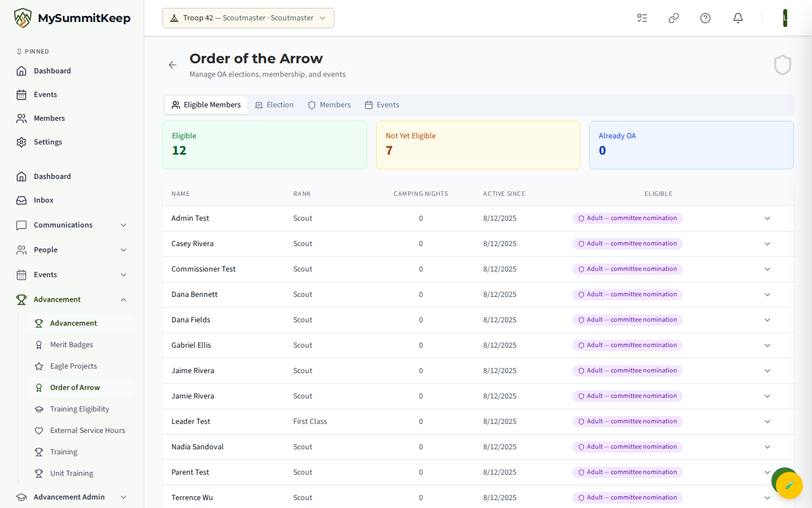
Task: Click the MySummitKeep logo
Action: (x=72, y=18)
